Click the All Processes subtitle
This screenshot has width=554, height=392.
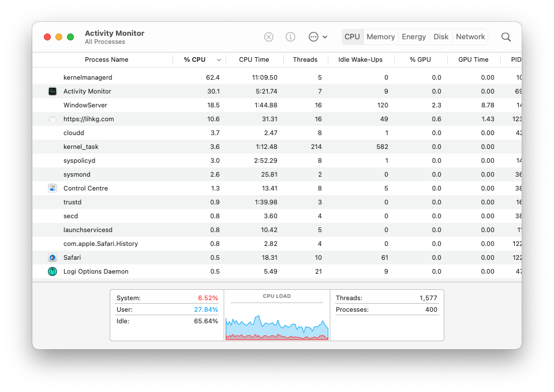pyautogui.click(x=105, y=42)
